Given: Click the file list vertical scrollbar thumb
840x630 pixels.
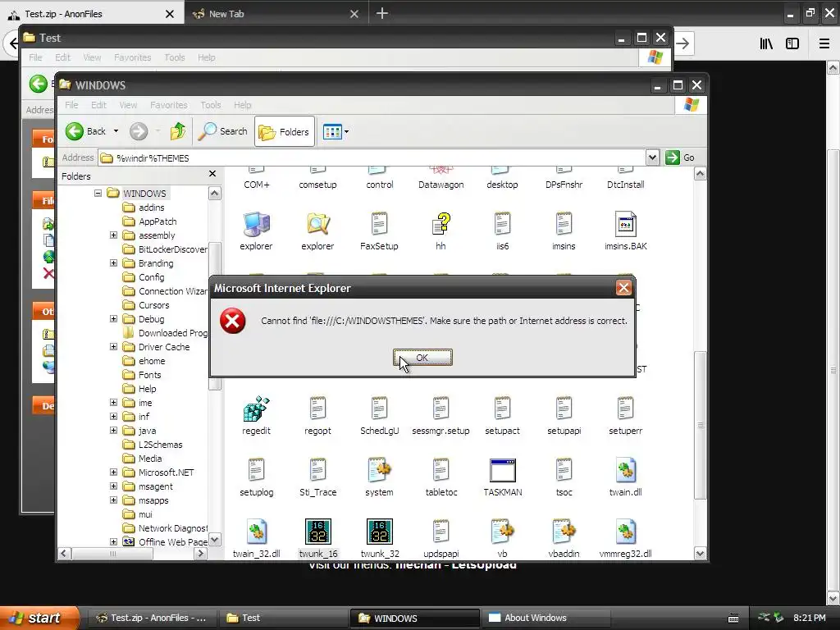Looking at the screenshot, I should click(701, 426).
